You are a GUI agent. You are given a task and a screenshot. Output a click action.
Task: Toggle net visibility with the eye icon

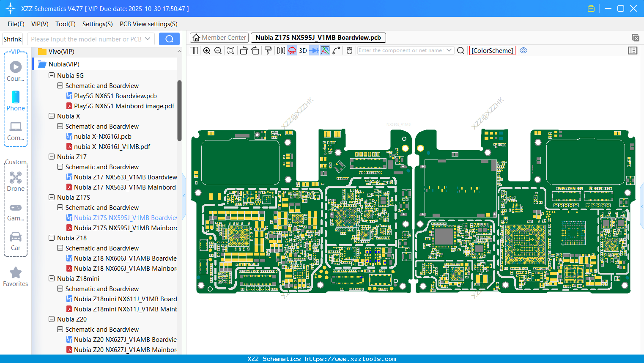[x=523, y=50]
